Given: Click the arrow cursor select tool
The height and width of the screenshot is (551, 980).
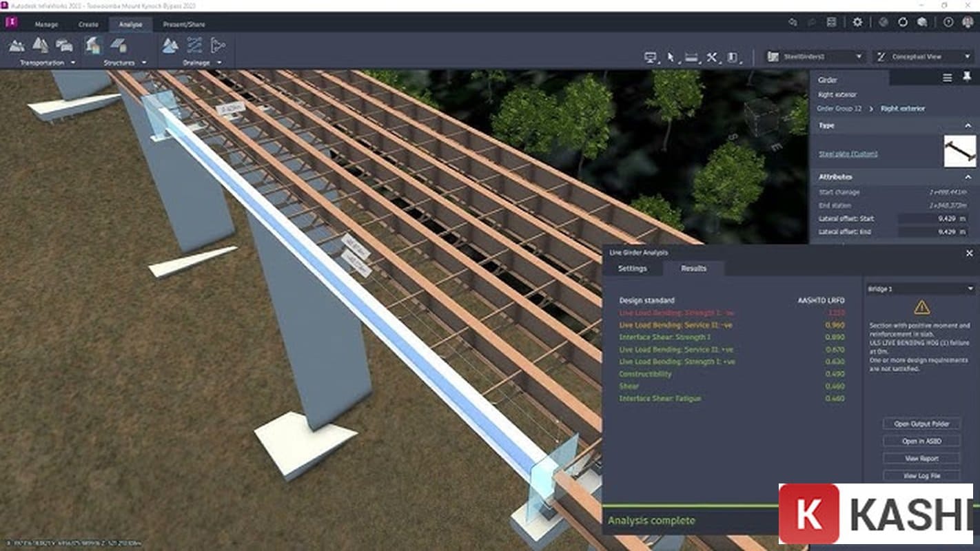Looking at the screenshot, I should [671, 57].
